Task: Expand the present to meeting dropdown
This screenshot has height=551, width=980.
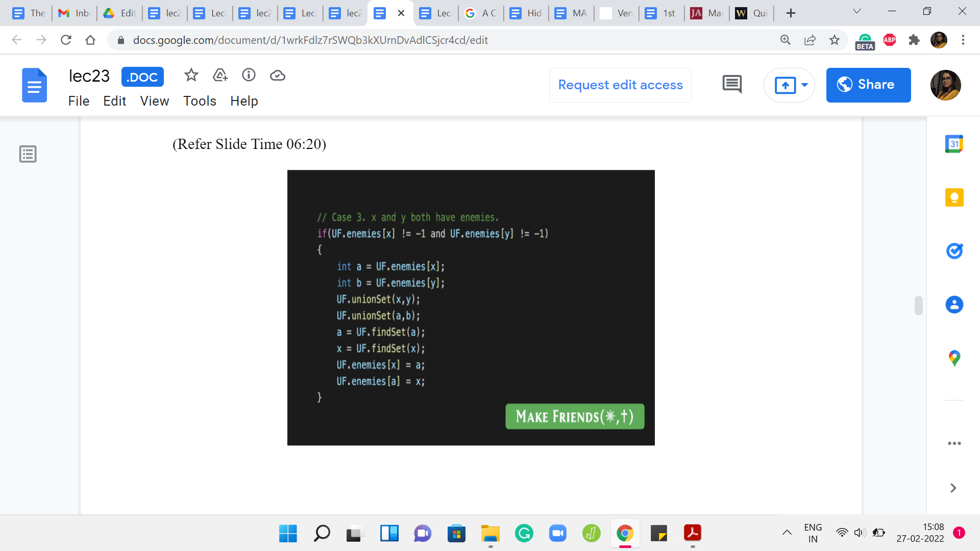Action: 804,85
